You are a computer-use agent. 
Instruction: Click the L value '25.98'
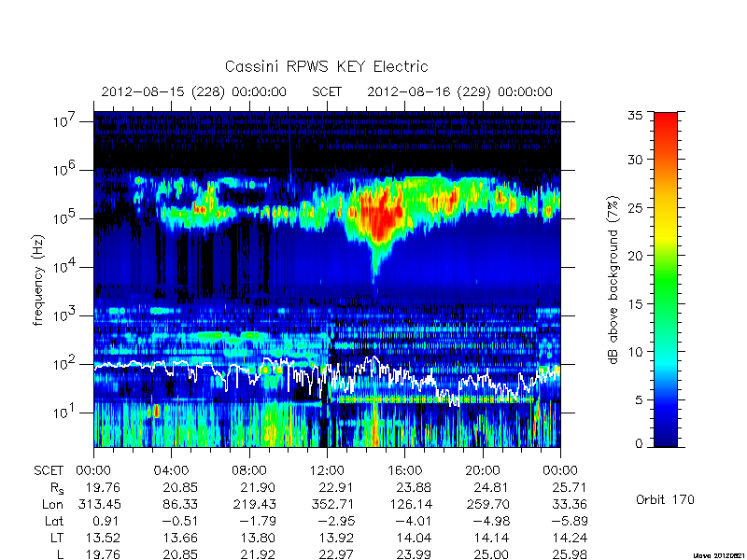(x=569, y=554)
